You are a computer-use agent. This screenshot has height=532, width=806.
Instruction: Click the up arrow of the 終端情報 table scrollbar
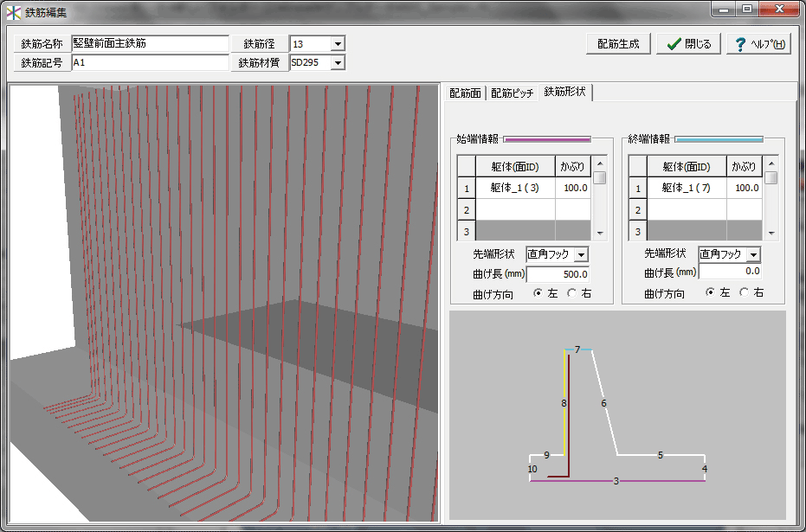[x=771, y=163]
